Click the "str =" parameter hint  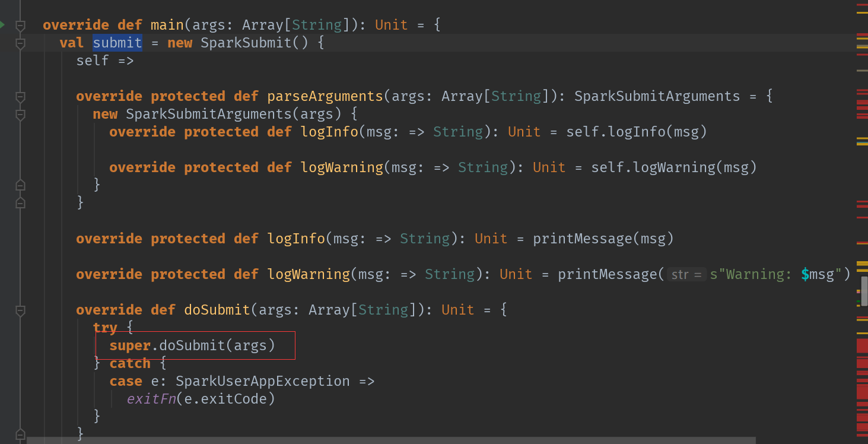click(687, 275)
